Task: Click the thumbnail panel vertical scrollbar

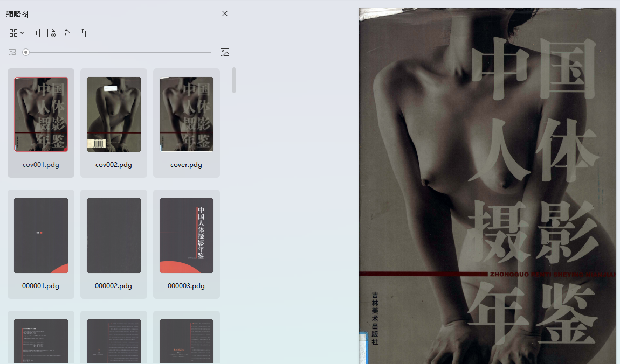Action: [234, 81]
